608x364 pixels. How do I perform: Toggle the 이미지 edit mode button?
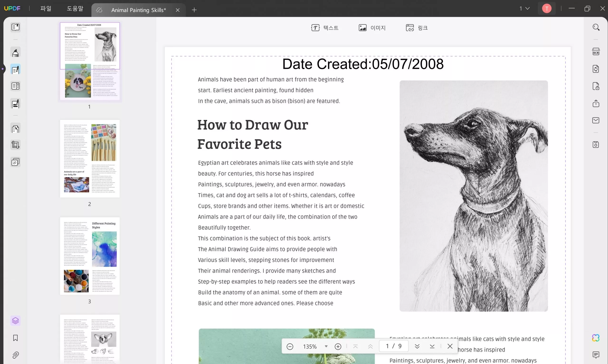372,27
